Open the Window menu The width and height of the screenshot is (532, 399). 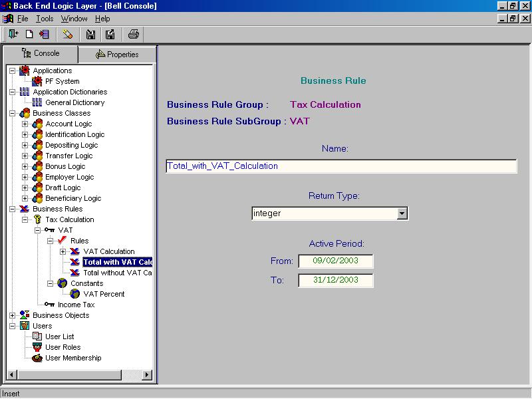pos(74,19)
